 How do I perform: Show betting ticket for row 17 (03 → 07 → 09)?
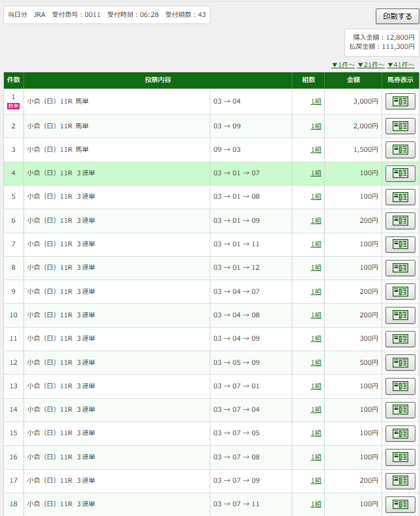[x=400, y=481]
